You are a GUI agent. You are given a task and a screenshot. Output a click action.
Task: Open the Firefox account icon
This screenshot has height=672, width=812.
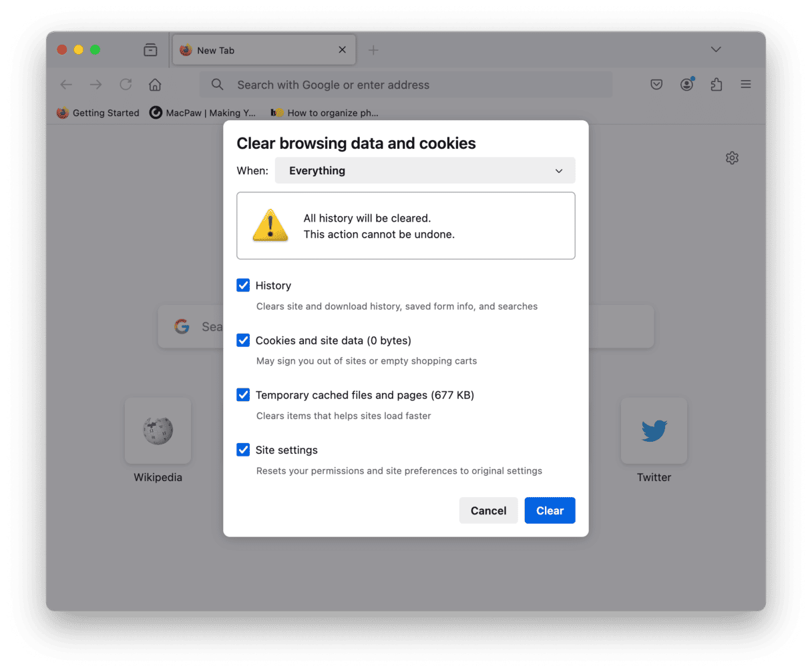tap(686, 85)
